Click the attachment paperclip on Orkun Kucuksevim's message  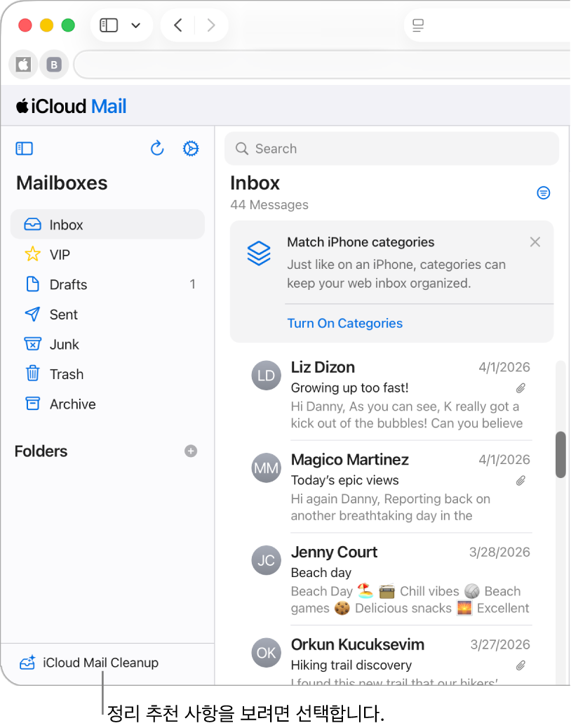(520, 666)
